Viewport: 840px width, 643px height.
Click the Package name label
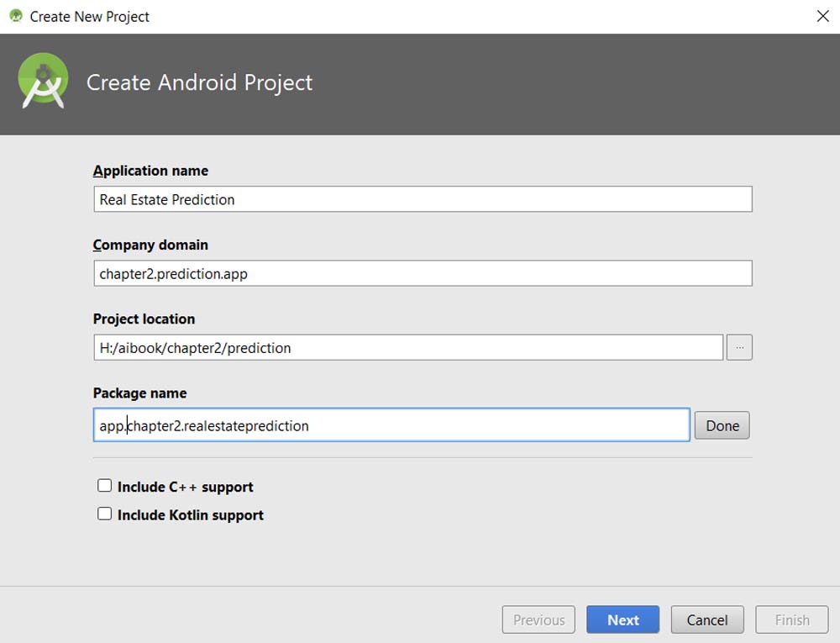tap(139, 393)
